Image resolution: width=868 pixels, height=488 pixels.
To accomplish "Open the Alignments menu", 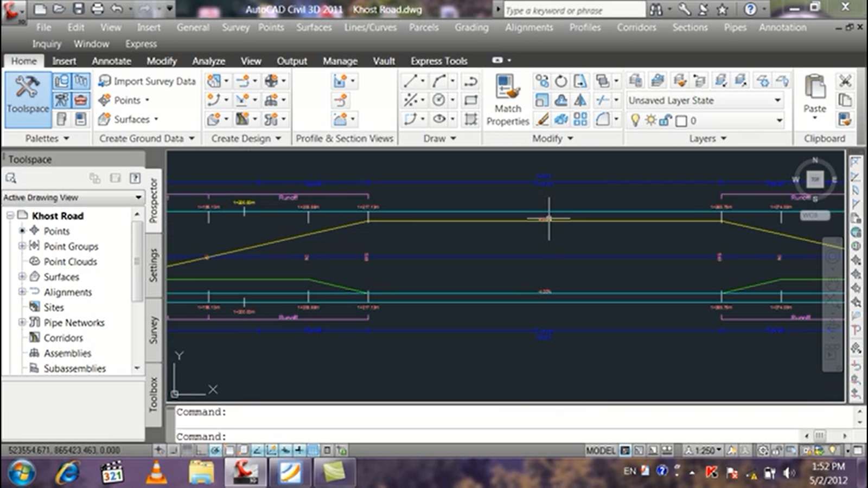I will (529, 27).
